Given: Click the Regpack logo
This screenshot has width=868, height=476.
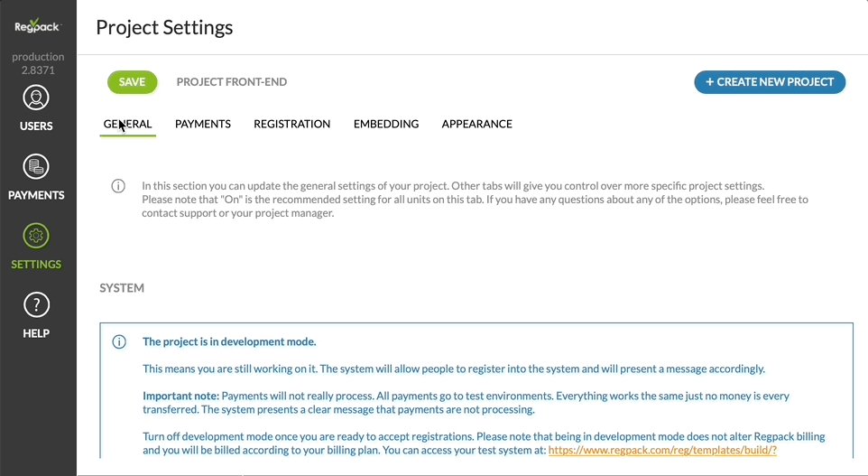Looking at the screenshot, I should [x=37, y=26].
